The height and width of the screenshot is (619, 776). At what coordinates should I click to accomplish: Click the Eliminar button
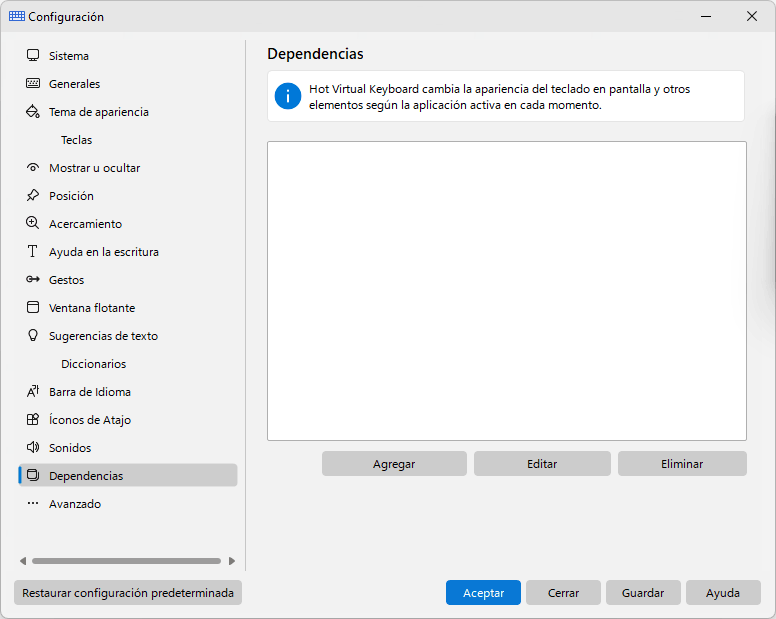click(682, 464)
